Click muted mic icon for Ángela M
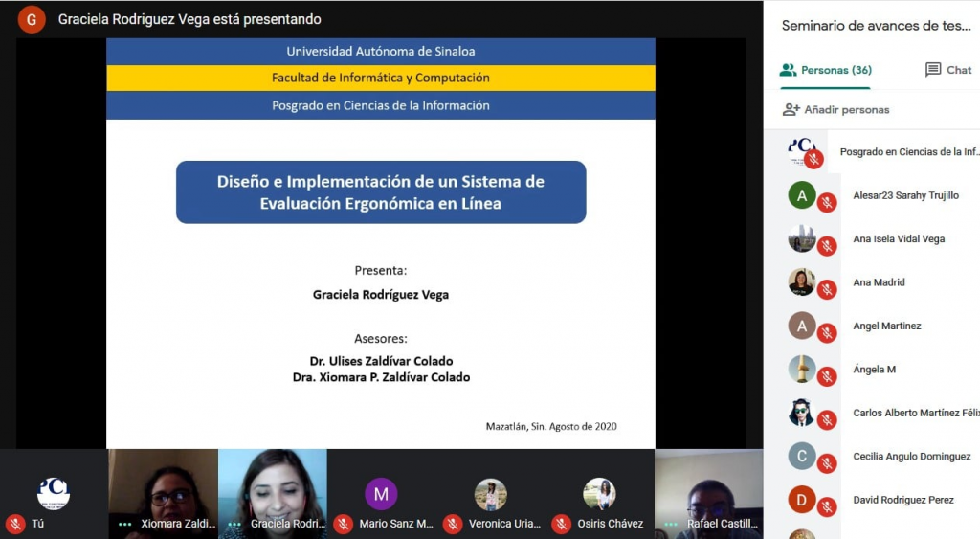Viewport: 980px width, 539px height. 827,376
